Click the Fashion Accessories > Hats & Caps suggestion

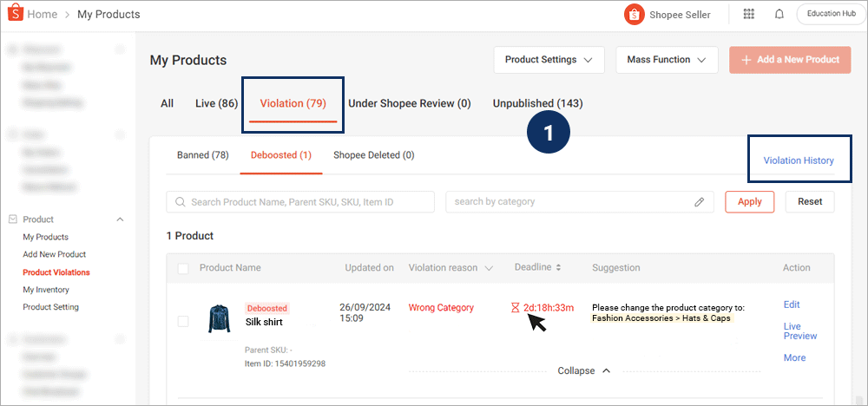coord(661,318)
